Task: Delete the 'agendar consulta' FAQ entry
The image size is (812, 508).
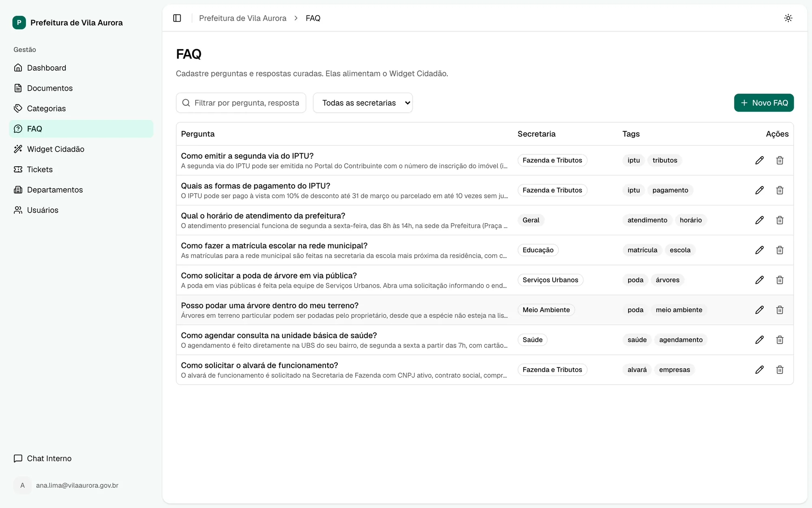Action: point(780,340)
